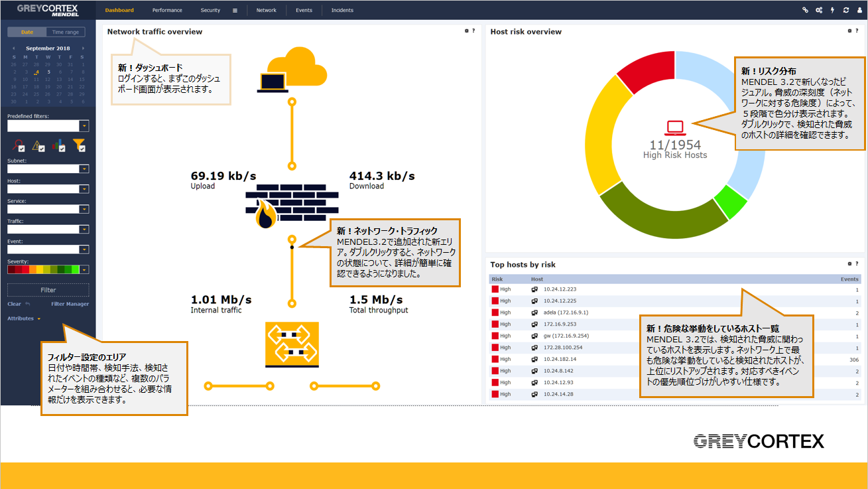Click the lightning bolt icon in top bar

833,10
